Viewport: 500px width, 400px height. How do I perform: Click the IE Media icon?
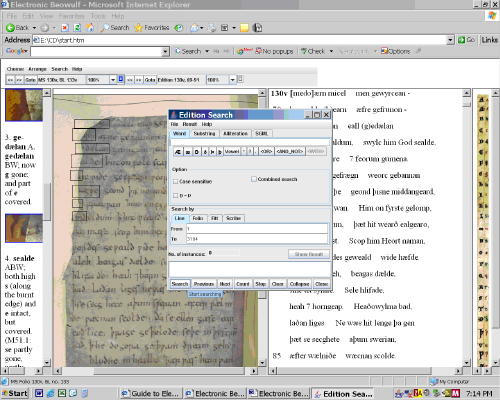click(179, 28)
